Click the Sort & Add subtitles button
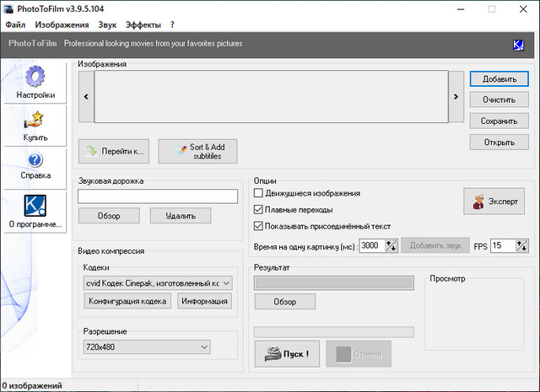This screenshot has width=540, height=392. pos(197,152)
